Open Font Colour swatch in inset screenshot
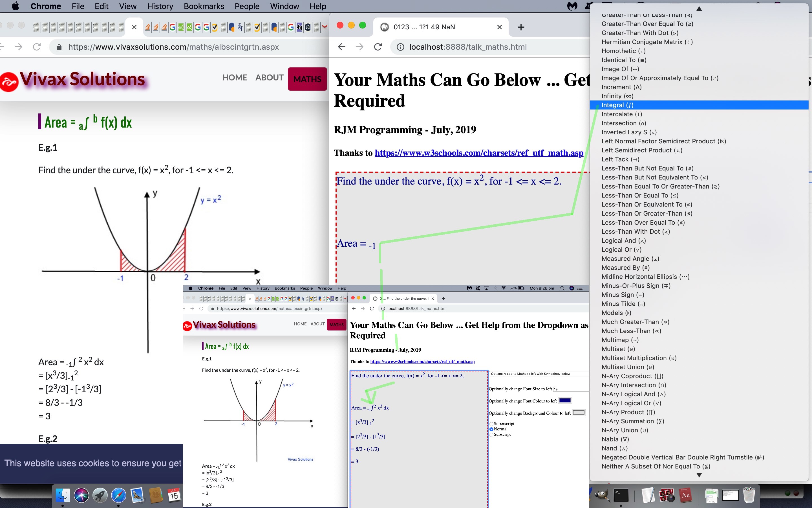 point(565,400)
